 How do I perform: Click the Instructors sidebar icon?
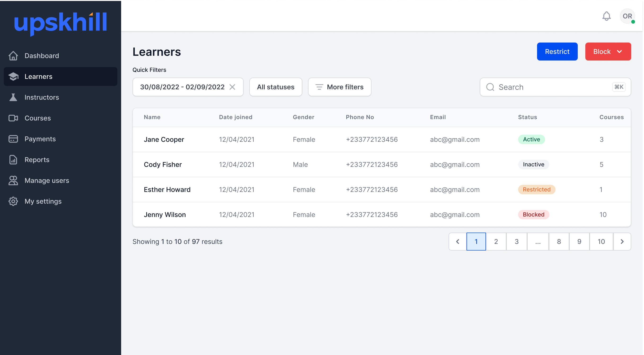click(x=13, y=97)
